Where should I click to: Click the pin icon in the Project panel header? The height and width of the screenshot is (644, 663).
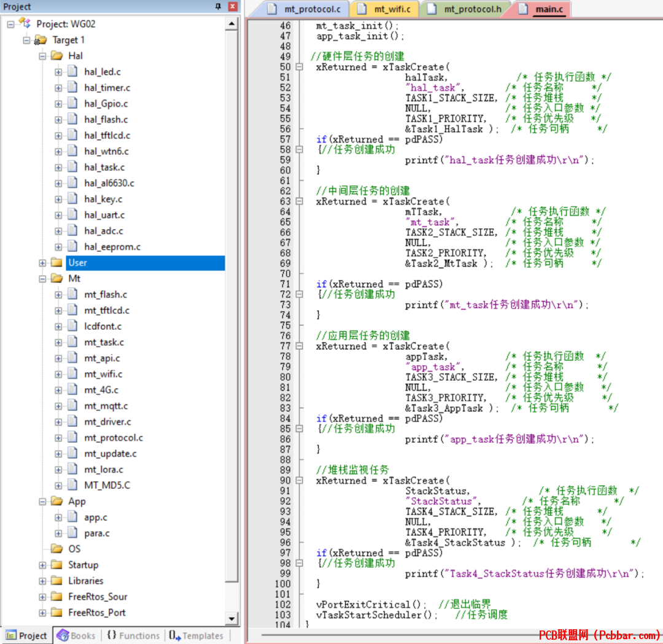(218, 6)
